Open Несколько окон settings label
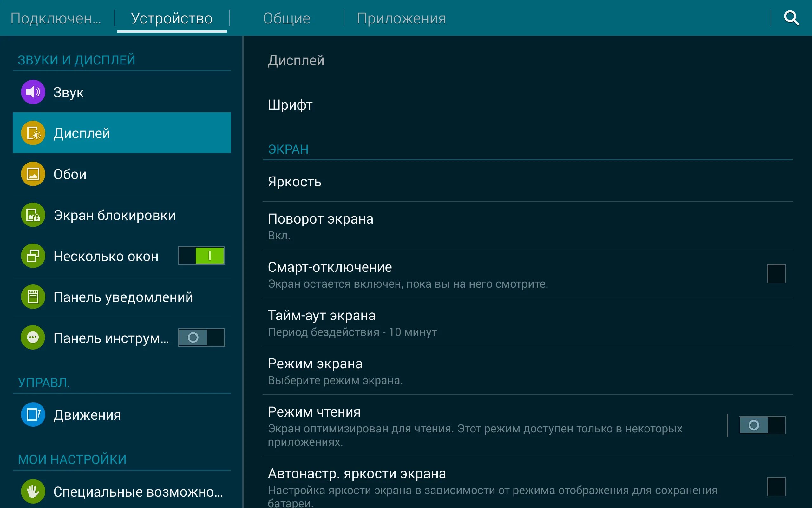 [106, 256]
